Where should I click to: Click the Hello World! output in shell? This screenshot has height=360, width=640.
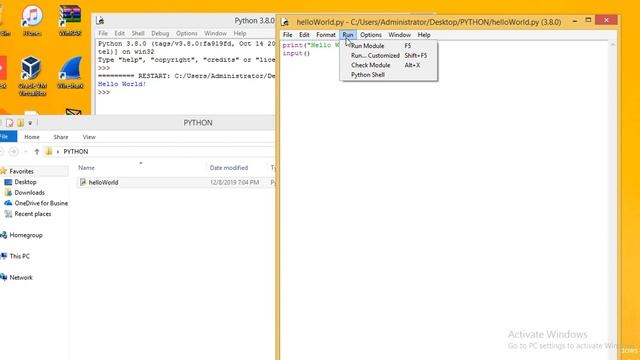pos(122,84)
